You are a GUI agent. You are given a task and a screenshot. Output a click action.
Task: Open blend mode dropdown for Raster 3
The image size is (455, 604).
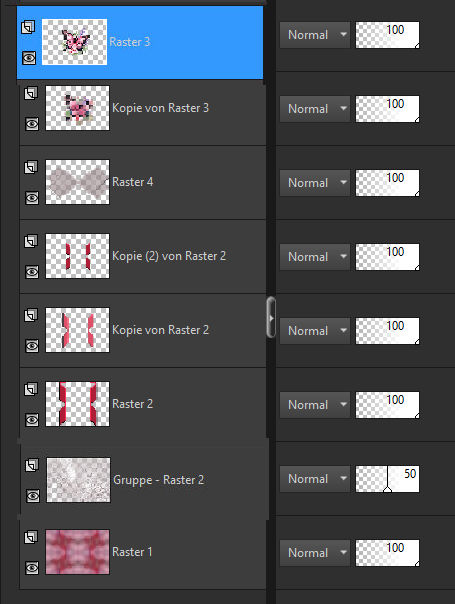[x=315, y=35]
